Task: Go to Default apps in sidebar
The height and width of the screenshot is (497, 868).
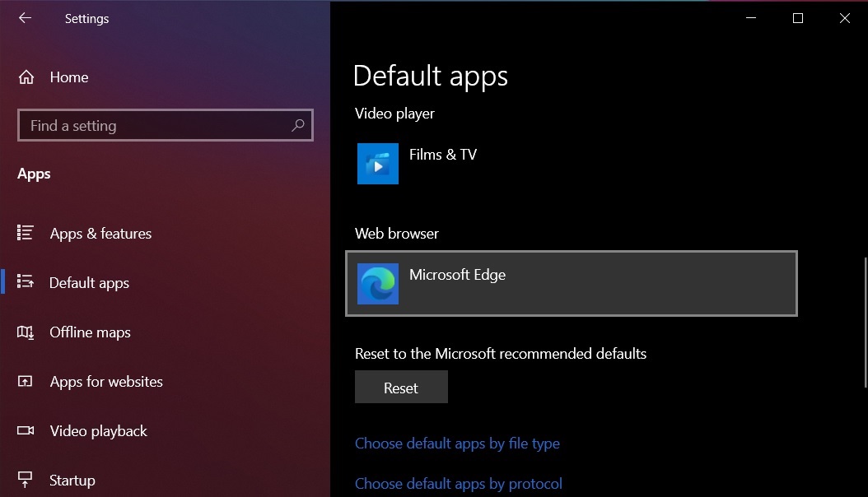Action: coord(89,283)
